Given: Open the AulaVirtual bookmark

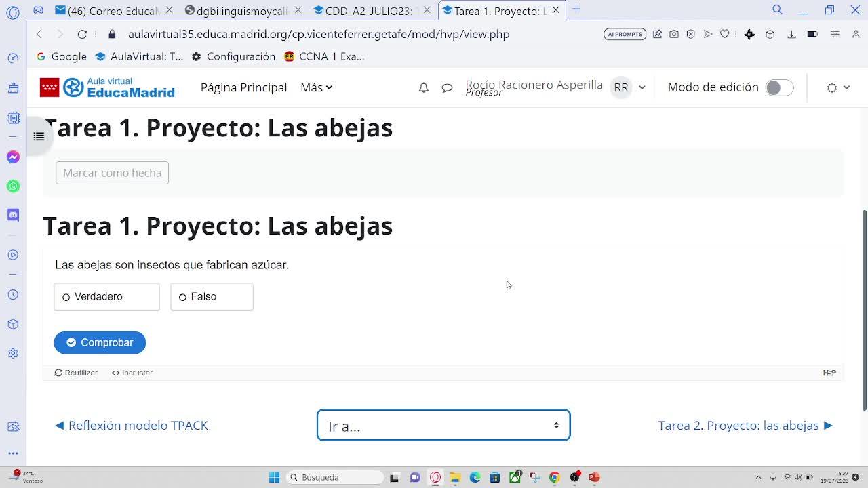Looking at the screenshot, I should pyautogui.click(x=140, y=56).
